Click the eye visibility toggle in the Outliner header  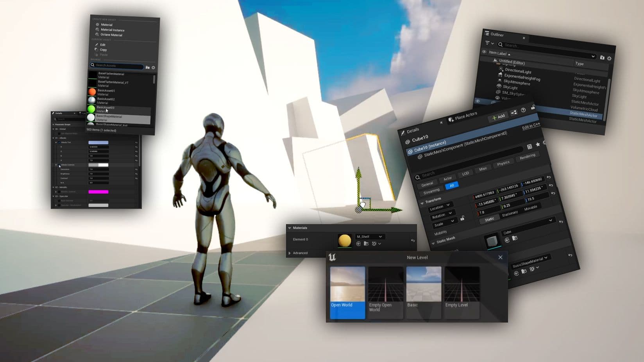[483, 52]
